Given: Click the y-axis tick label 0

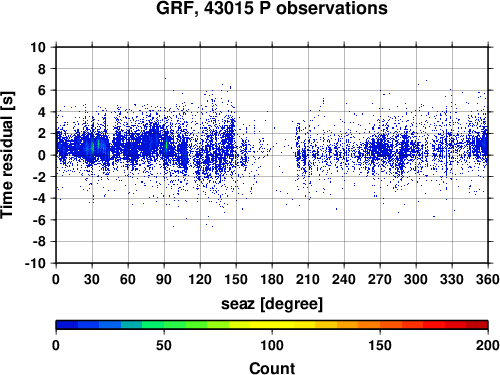Looking at the screenshot, I should [42, 155].
